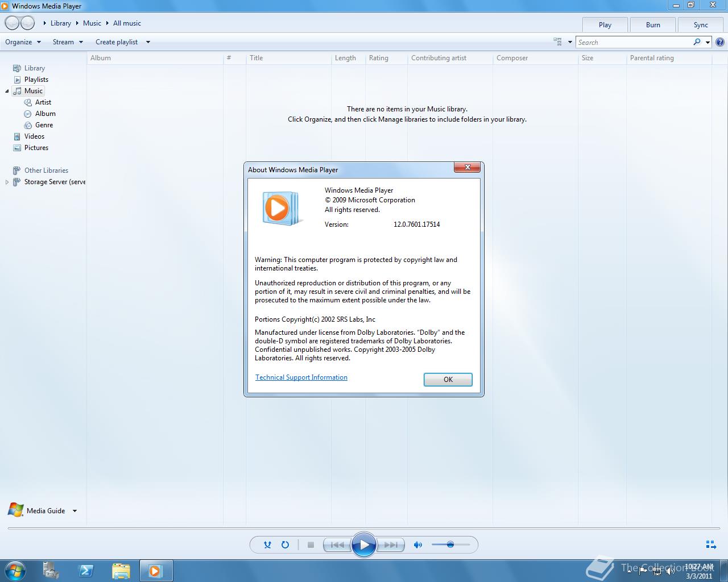Open the Media Guide dropdown arrow

pos(75,511)
